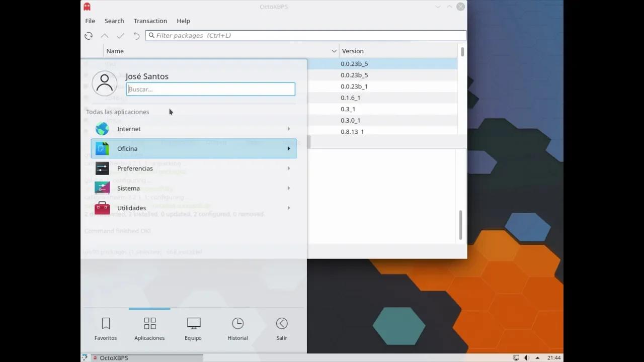Open the Transaction menu

[x=150, y=21]
